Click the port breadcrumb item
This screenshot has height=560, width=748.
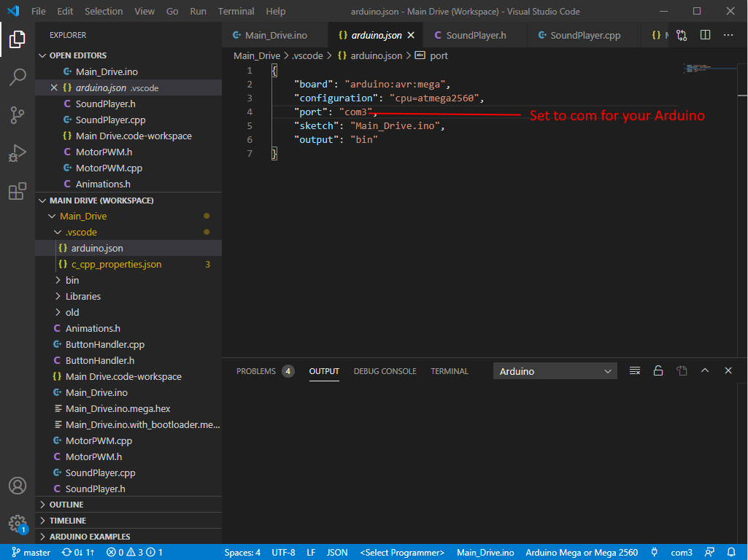pos(432,55)
